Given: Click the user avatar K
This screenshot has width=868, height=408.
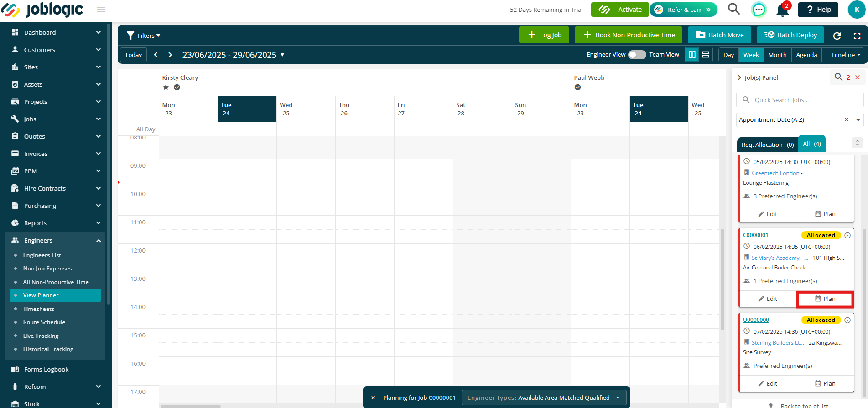Looking at the screenshot, I should point(857,10).
